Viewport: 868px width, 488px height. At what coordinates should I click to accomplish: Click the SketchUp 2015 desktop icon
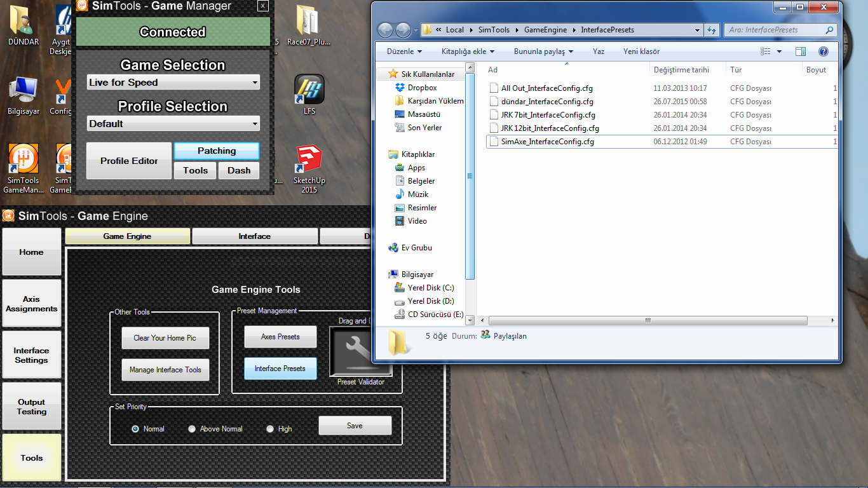[x=309, y=160]
